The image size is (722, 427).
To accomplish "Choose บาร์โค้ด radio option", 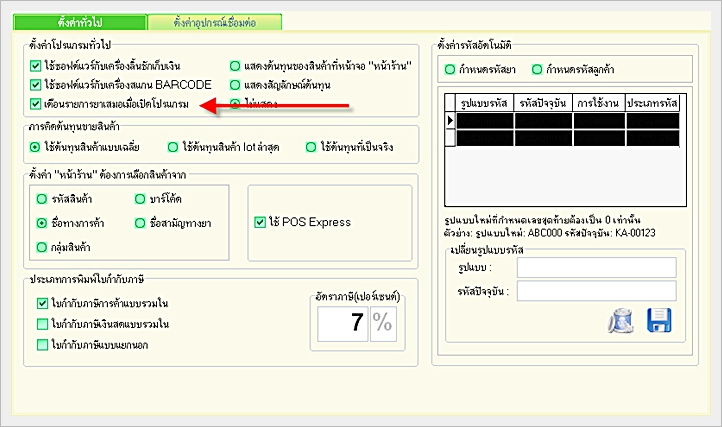I will [140, 199].
